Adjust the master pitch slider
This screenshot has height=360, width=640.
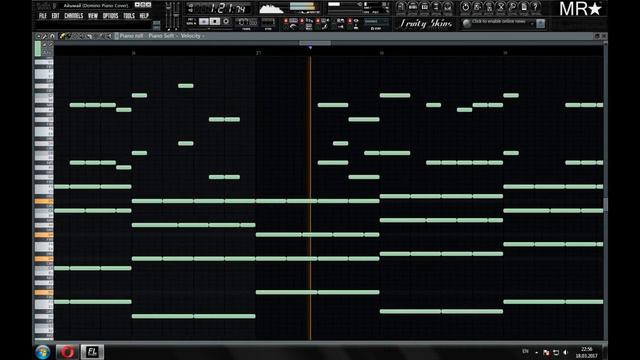tap(176, 16)
